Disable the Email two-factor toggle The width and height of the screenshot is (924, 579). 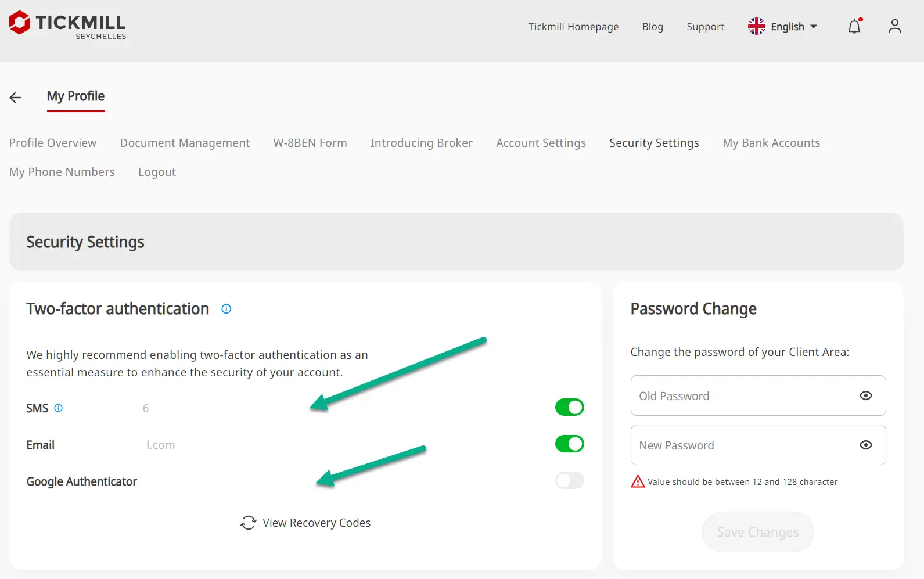click(569, 444)
